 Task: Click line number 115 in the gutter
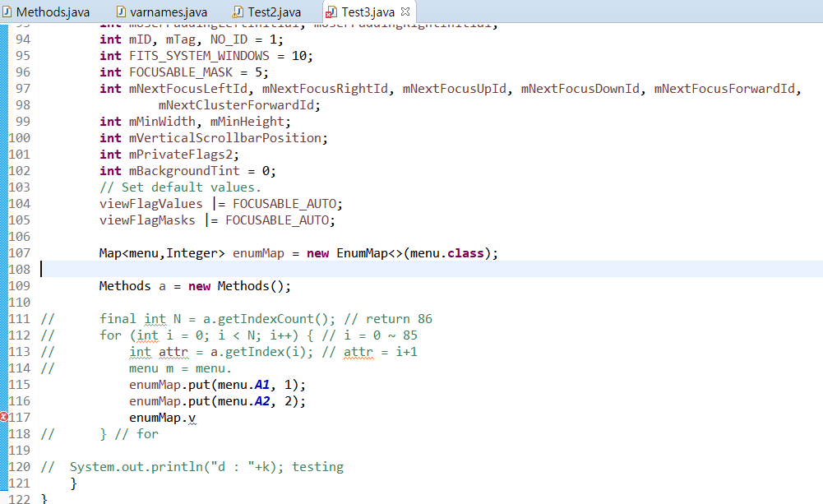[x=20, y=385]
